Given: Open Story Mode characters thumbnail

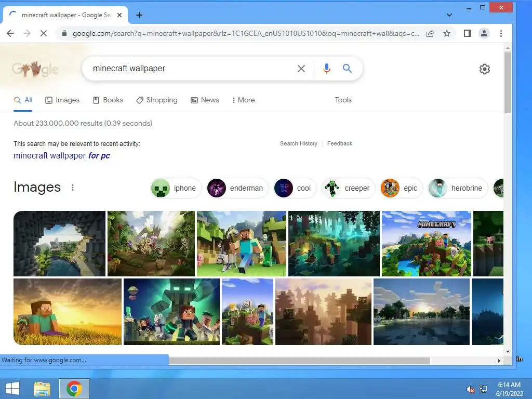Looking at the screenshot, I should pos(171,312).
